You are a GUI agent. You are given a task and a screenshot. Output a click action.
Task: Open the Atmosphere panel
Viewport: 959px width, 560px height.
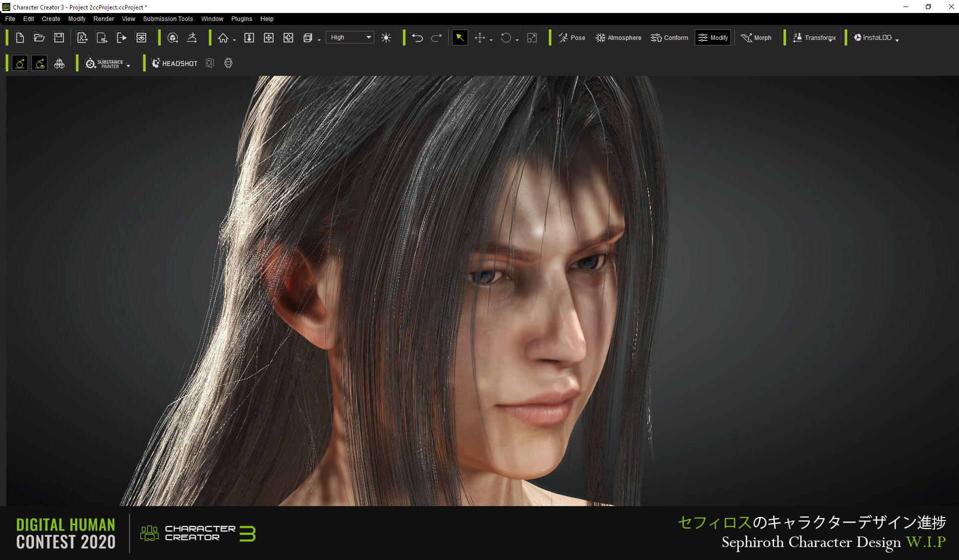click(x=618, y=37)
